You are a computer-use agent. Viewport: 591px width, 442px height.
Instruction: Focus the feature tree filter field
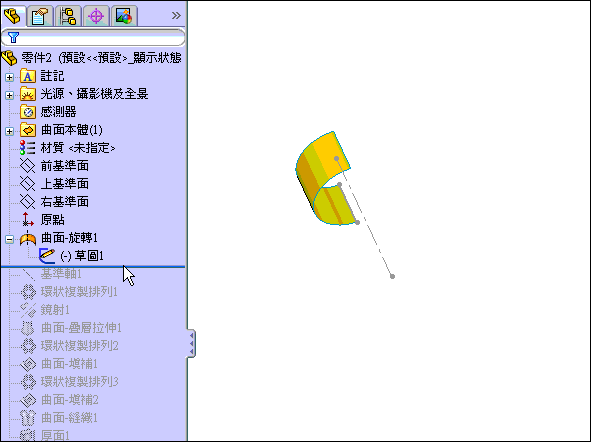click(x=93, y=38)
